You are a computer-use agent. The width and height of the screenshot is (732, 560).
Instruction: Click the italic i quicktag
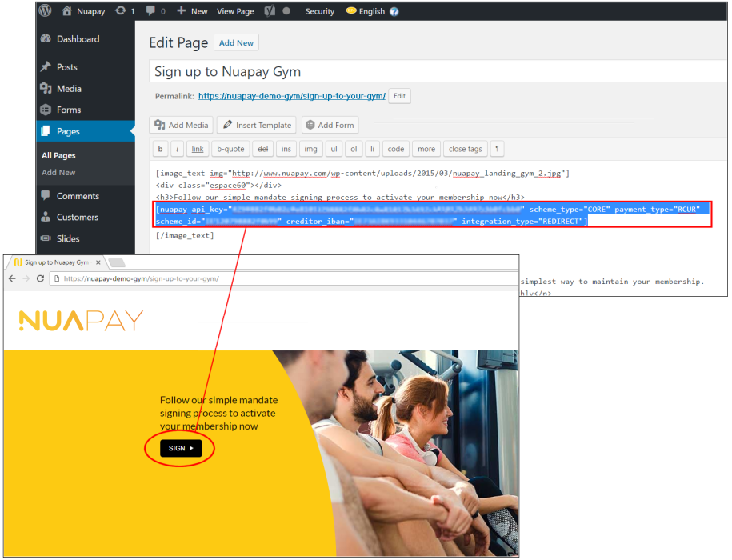(177, 149)
